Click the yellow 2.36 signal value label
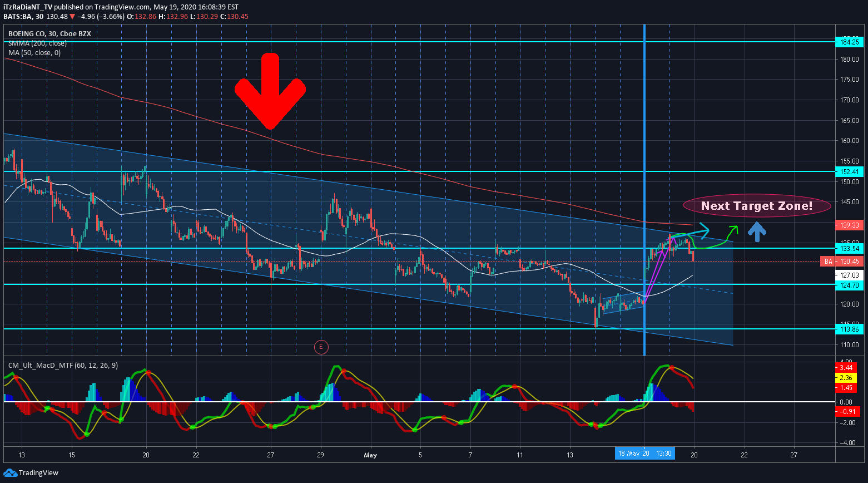 [x=846, y=377]
